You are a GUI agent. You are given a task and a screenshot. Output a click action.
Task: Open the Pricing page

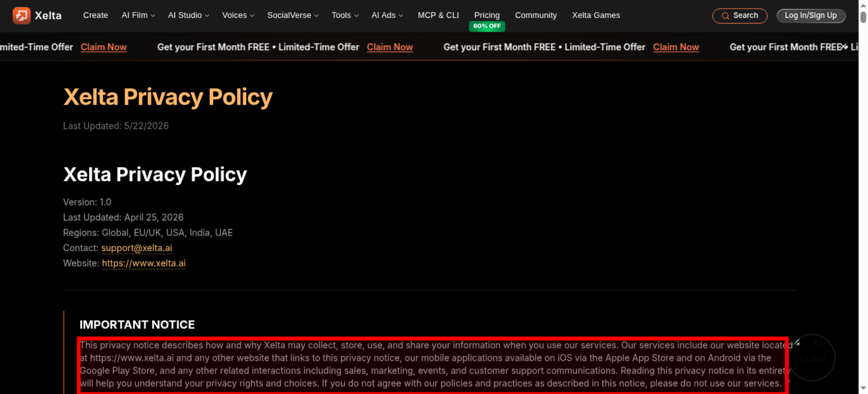487,15
